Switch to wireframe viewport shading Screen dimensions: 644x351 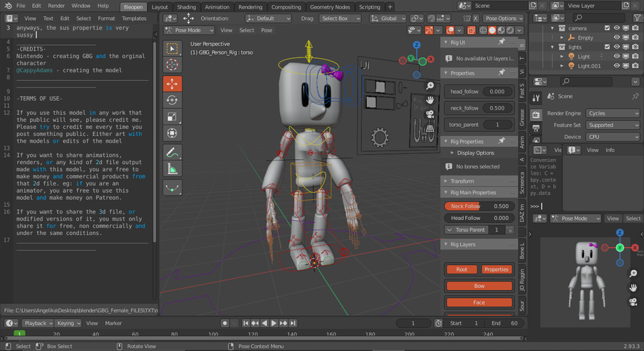click(x=484, y=30)
